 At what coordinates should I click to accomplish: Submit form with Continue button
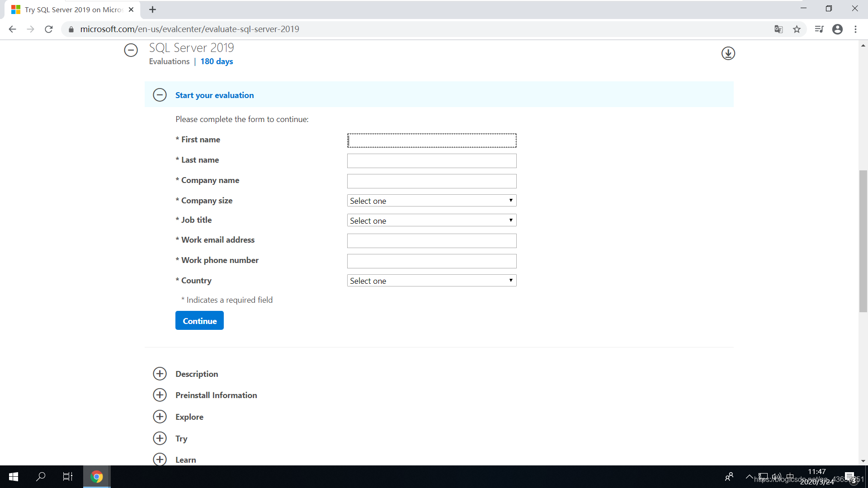pos(199,321)
